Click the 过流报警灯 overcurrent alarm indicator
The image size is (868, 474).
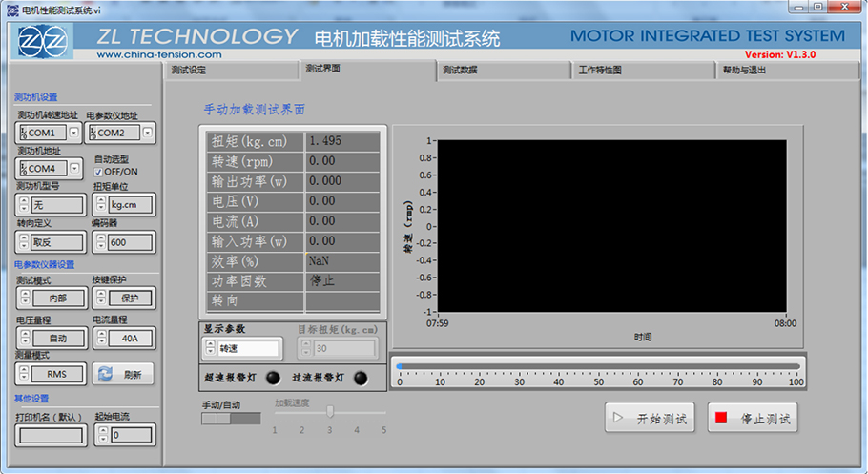point(361,378)
